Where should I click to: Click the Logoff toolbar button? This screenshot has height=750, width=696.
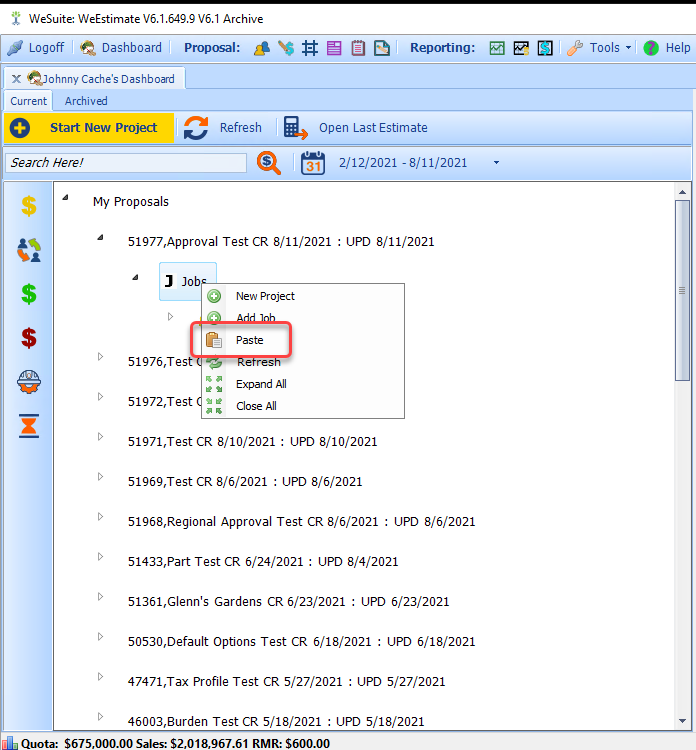click(36, 48)
